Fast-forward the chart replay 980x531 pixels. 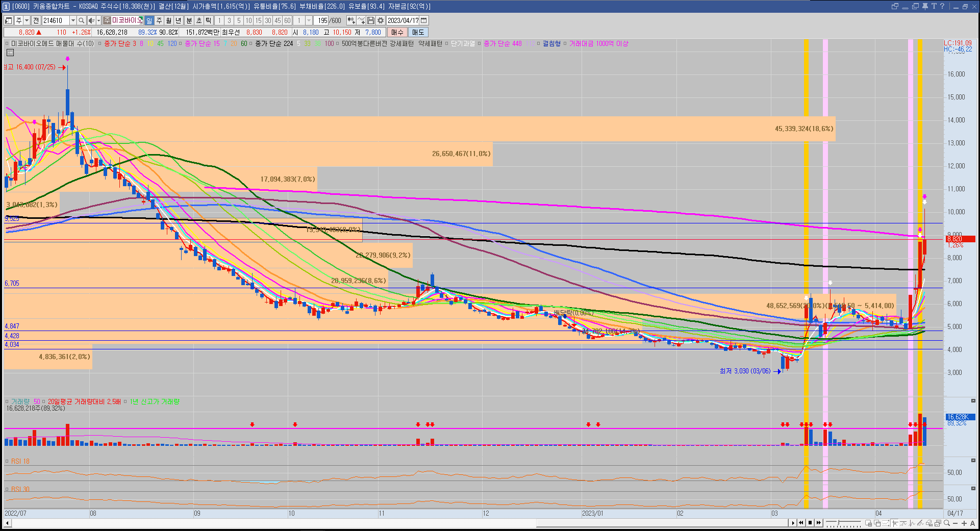click(818, 523)
